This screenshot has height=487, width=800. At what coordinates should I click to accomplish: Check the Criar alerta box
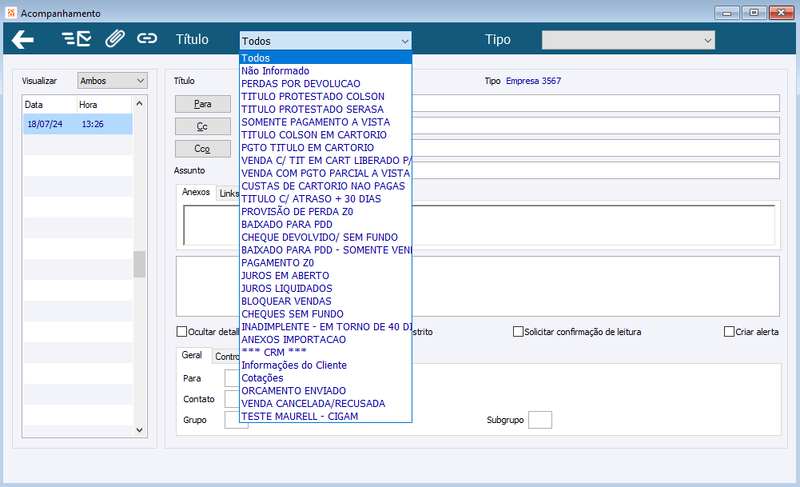729,331
